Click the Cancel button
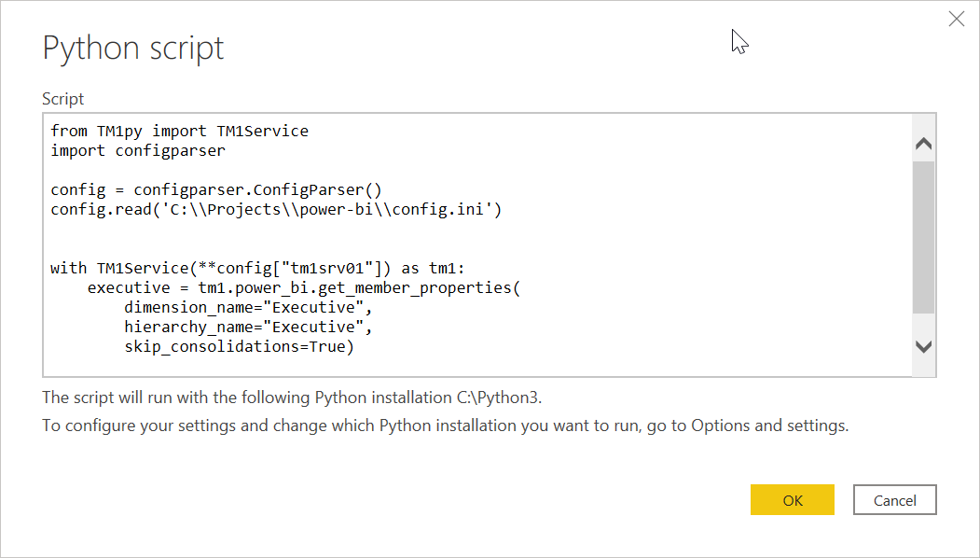980x558 pixels. 893,499
